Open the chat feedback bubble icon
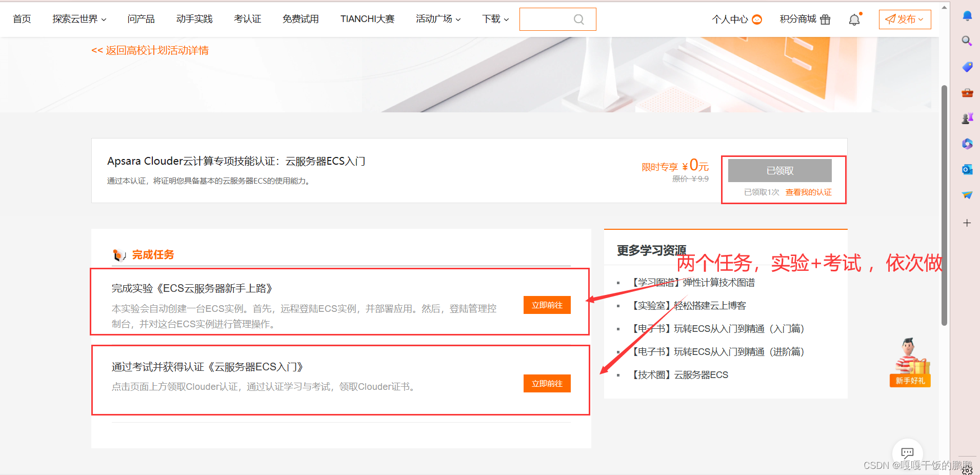 (907, 453)
